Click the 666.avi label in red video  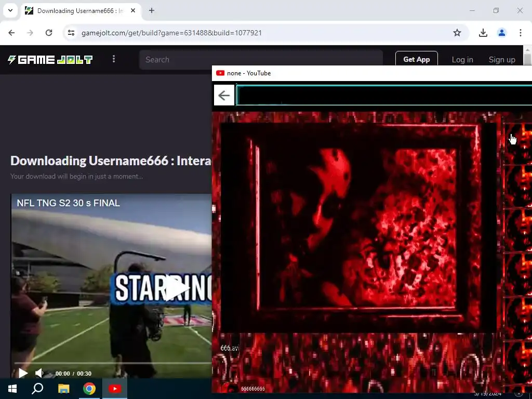(230, 348)
